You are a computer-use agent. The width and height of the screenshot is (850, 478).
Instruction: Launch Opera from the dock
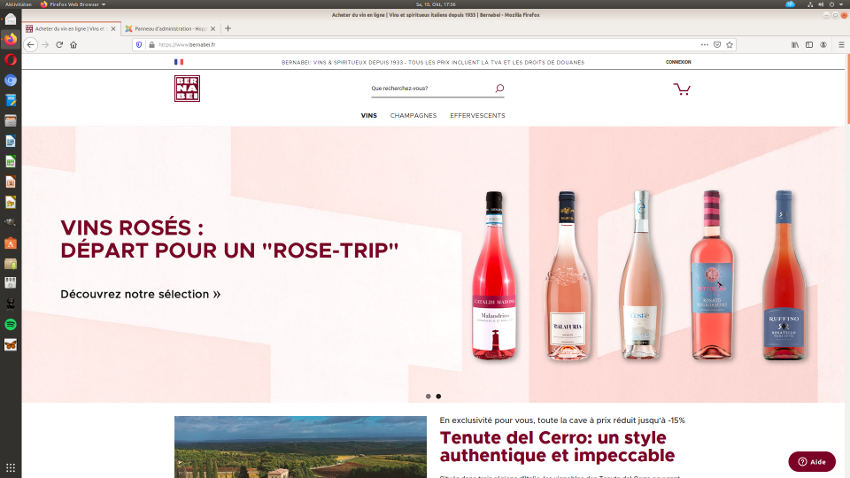[x=10, y=60]
